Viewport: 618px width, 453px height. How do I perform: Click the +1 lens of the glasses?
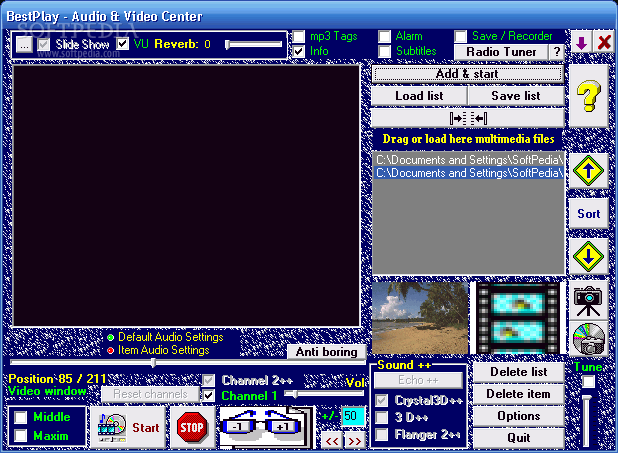(282, 427)
